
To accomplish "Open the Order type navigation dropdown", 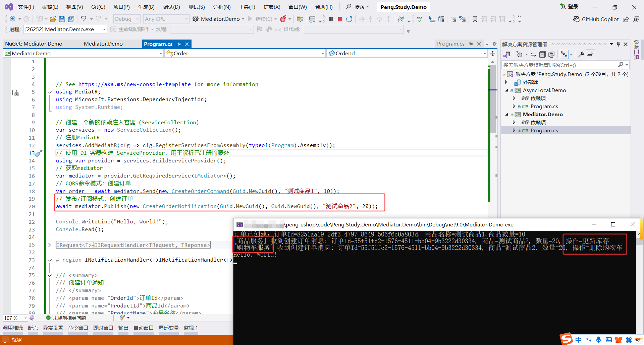I will point(245,54).
